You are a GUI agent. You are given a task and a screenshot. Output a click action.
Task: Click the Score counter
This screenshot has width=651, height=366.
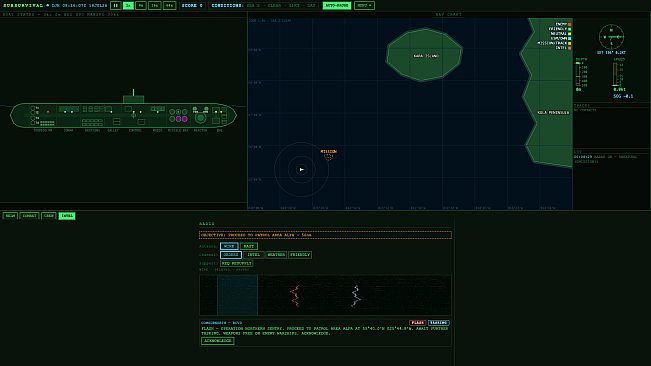pyautogui.click(x=192, y=5)
